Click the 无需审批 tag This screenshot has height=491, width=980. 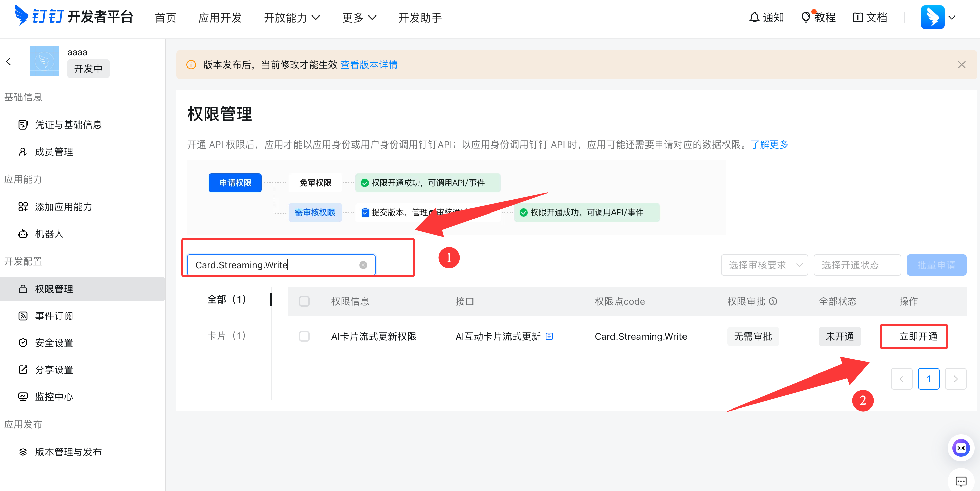753,336
